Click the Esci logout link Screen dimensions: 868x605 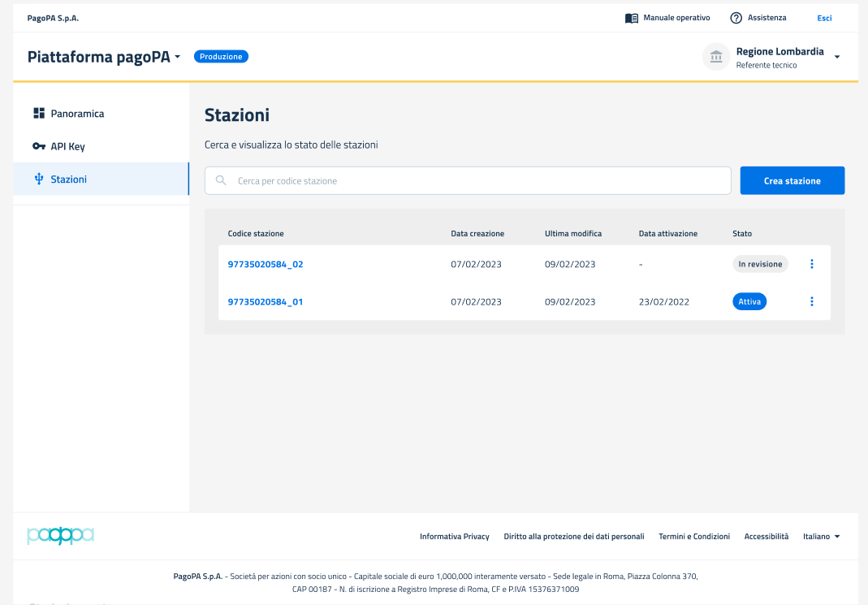pyautogui.click(x=824, y=18)
